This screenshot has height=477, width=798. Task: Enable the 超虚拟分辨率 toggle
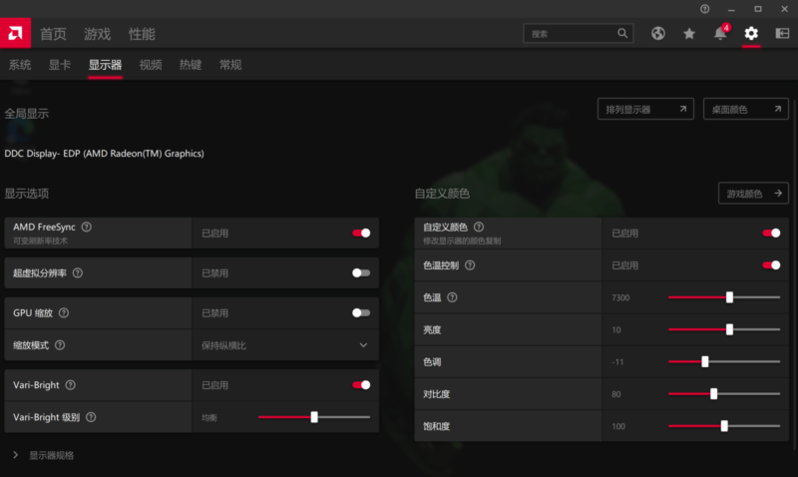361,273
